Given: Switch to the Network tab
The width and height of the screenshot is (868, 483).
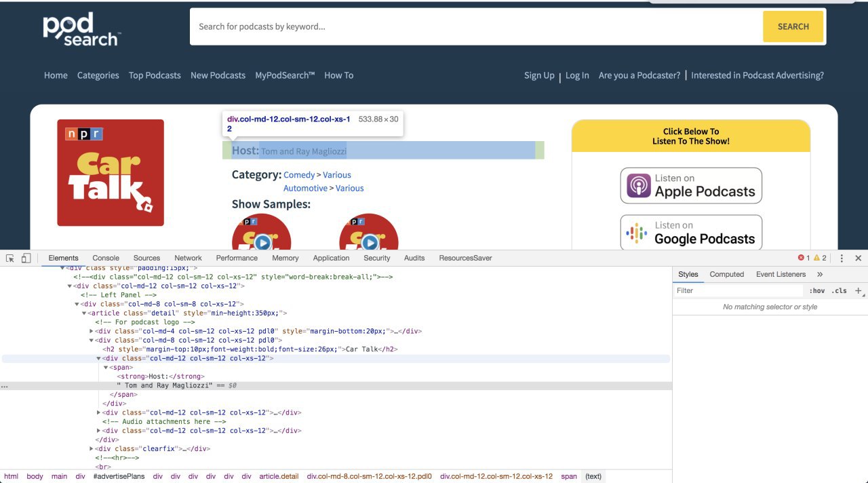Looking at the screenshot, I should pos(188,258).
